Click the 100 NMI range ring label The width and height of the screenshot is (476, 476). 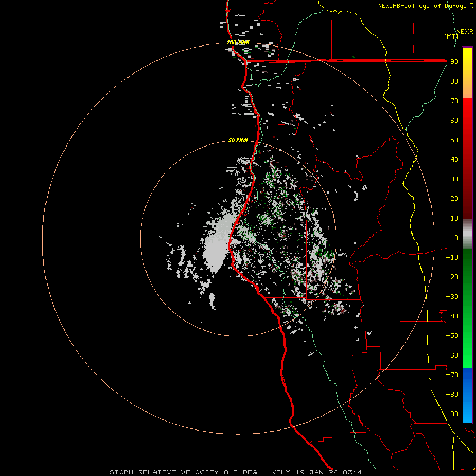238,42
